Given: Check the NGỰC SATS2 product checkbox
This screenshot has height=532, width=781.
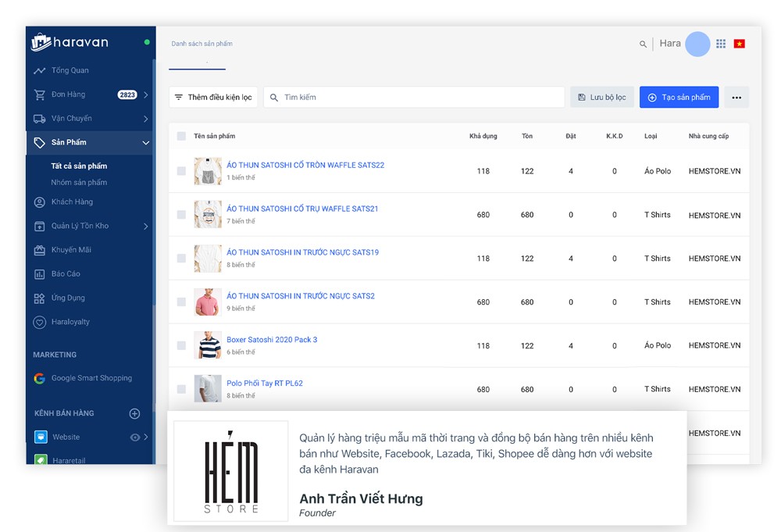Looking at the screenshot, I should coord(181,302).
